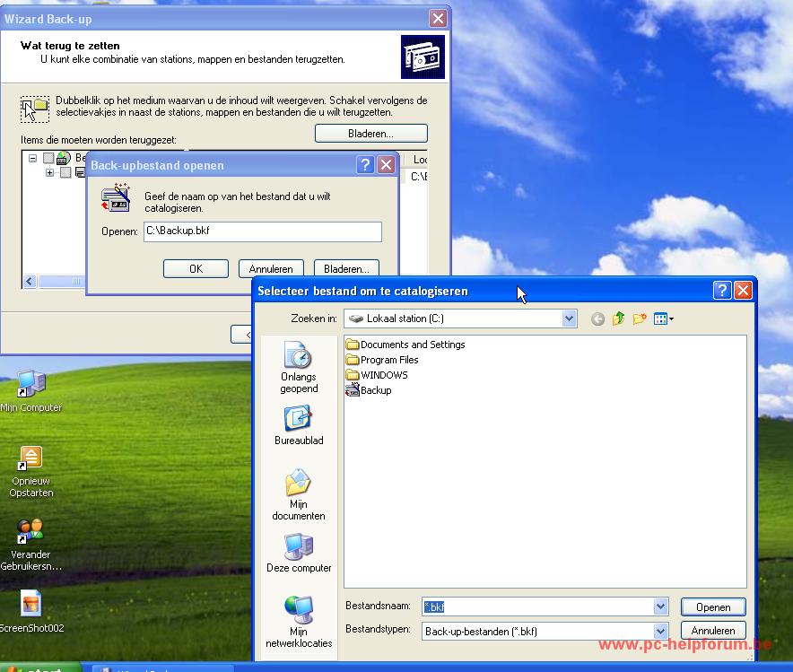Open the Bestandstypen drop-down
Screen dimensions: 793x672
tap(659, 631)
